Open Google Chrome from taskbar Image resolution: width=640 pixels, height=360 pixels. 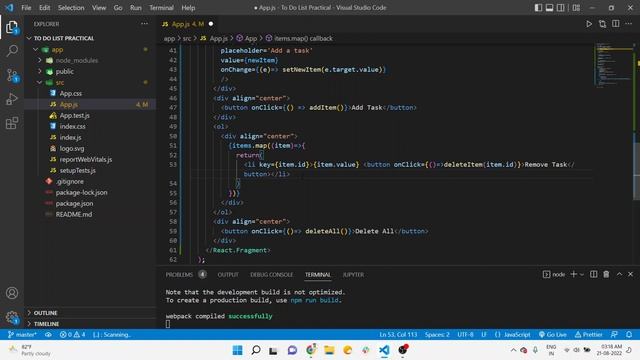311,350
